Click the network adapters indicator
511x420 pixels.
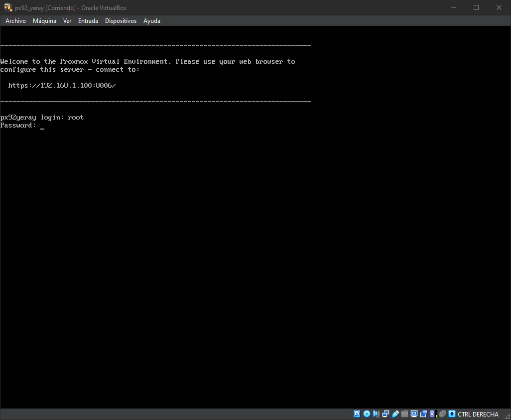point(385,414)
